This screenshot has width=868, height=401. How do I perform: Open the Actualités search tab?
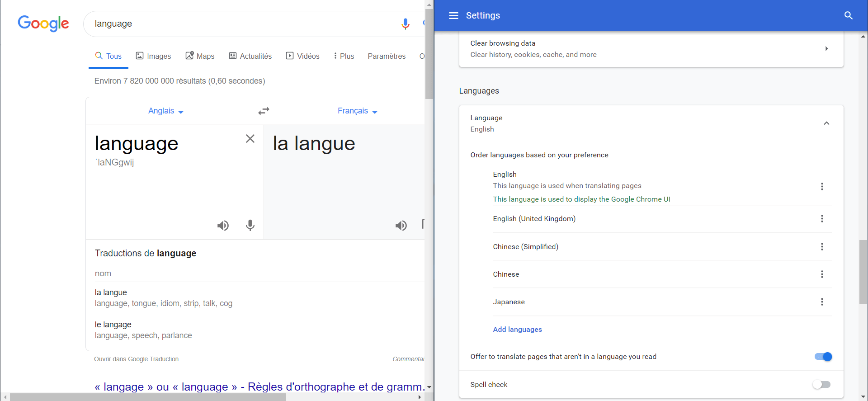pos(250,56)
